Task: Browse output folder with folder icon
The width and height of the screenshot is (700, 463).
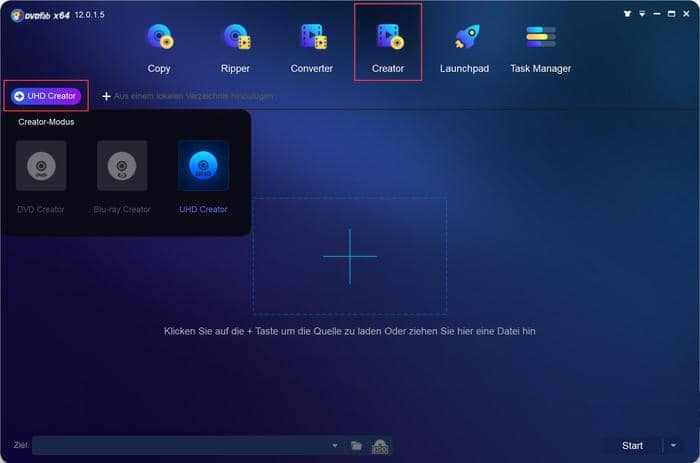Action: tap(356, 446)
